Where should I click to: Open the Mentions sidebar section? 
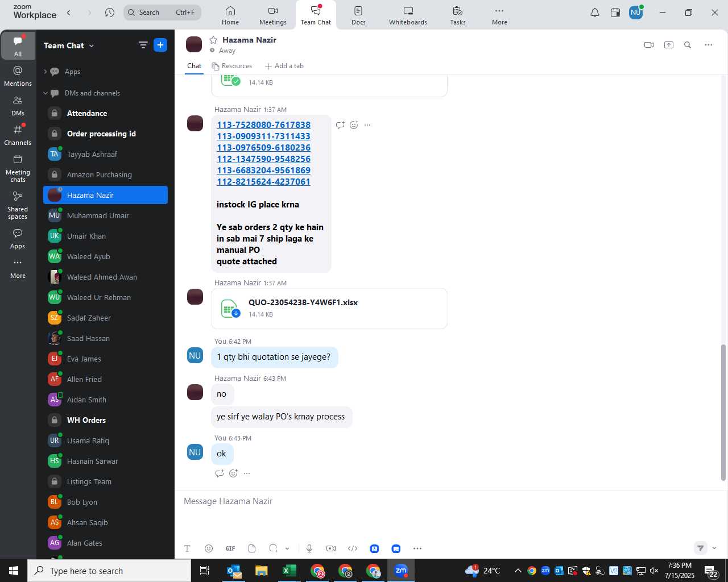click(18, 76)
